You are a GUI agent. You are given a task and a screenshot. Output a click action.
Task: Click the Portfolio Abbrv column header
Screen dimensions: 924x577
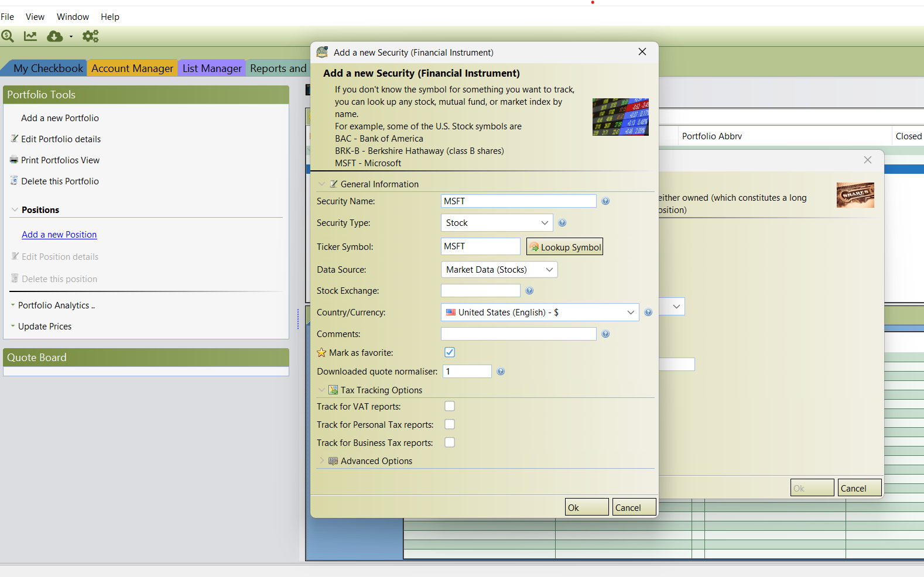(x=785, y=136)
